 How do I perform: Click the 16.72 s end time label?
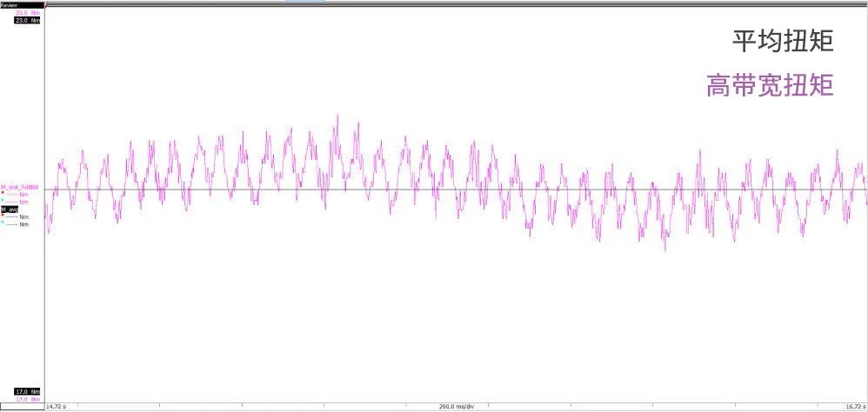(x=855, y=407)
